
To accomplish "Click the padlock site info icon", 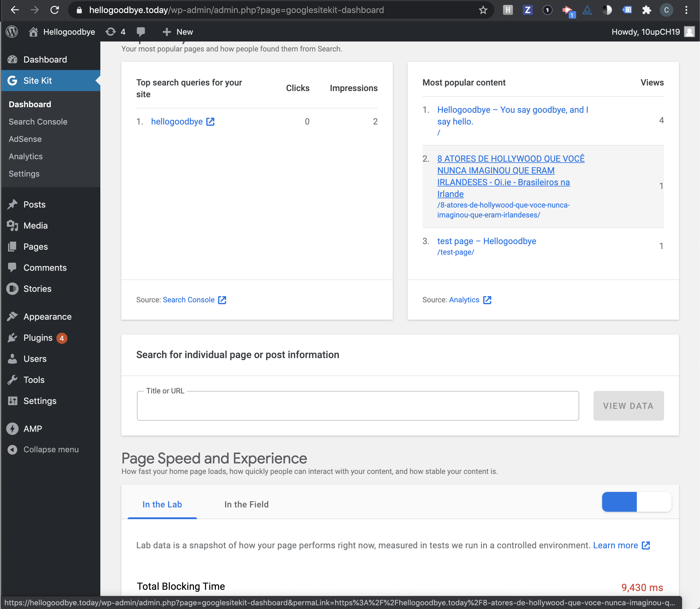I will [79, 10].
